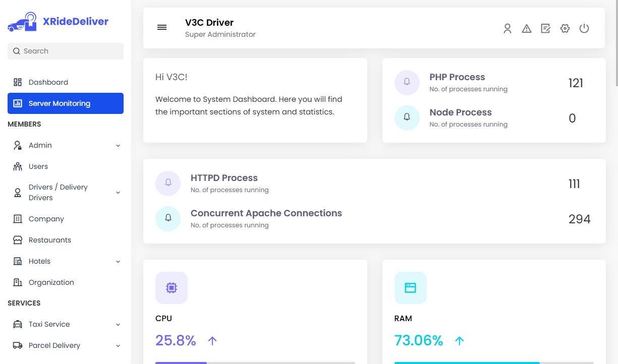Select the Dashboard sidebar icon
Viewport: 618px width, 364px height.
[17, 82]
